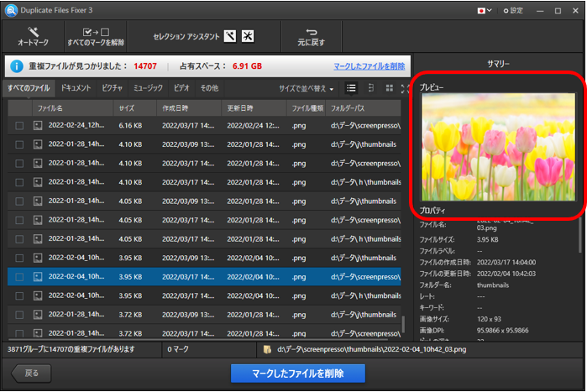Click the '0 マーク' status entry
Viewport: 587px width, 392px height.
[x=178, y=349]
